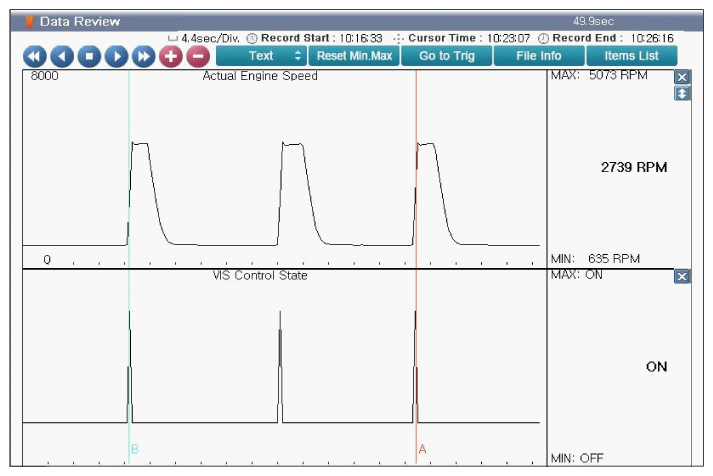Click the Data Review title icon
This screenshot has width=713, height=476.
point(29,21)
